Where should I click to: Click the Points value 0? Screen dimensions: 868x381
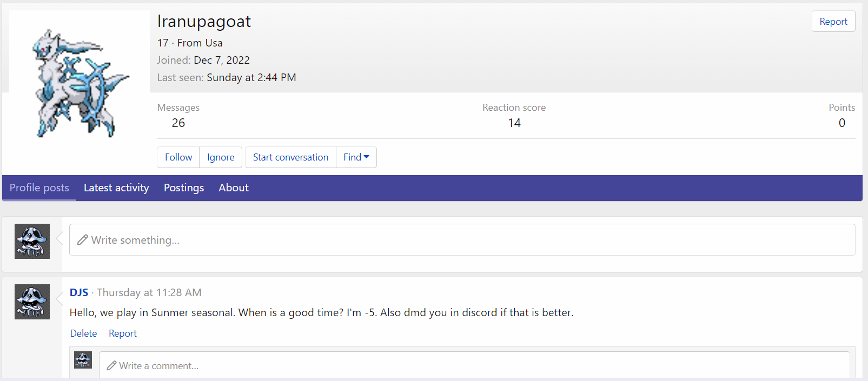click(x=842, y=123)
